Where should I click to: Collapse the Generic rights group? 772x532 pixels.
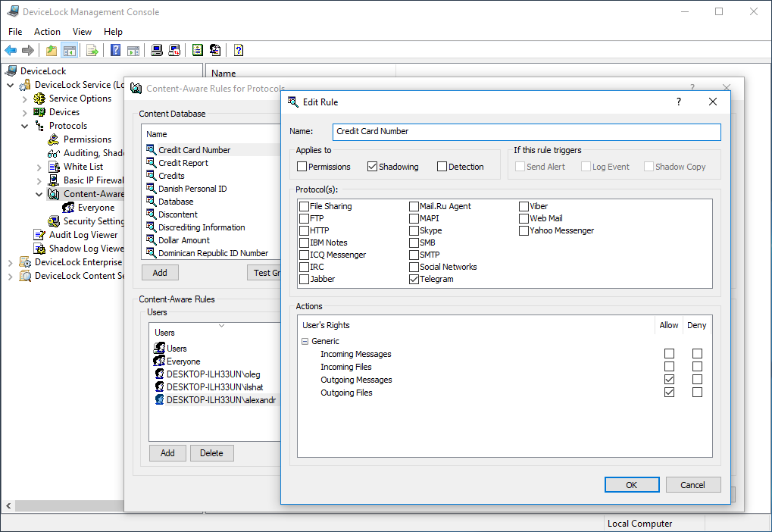305,341
